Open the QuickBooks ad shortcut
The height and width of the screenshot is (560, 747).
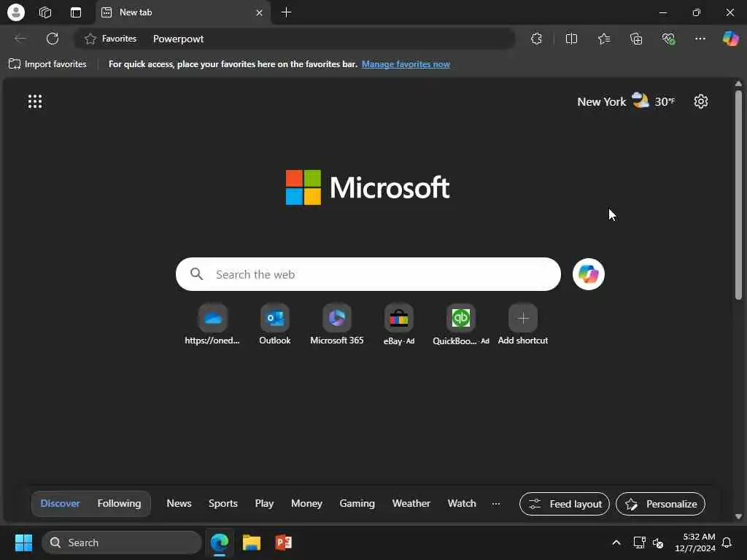461,324
